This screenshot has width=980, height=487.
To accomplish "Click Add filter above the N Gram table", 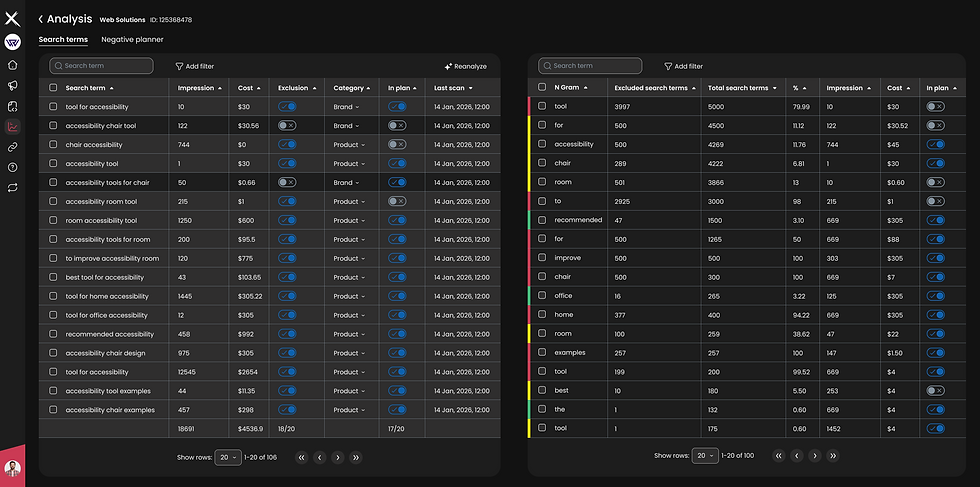I will click(683, 66).
